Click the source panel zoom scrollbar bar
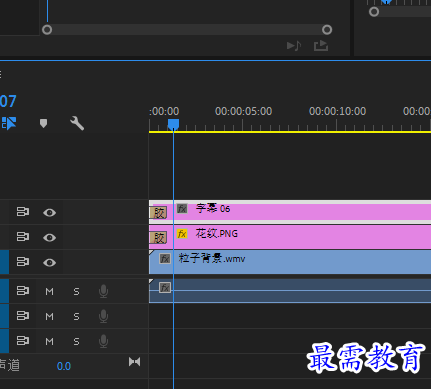431x389 pixels. [187, 30]
